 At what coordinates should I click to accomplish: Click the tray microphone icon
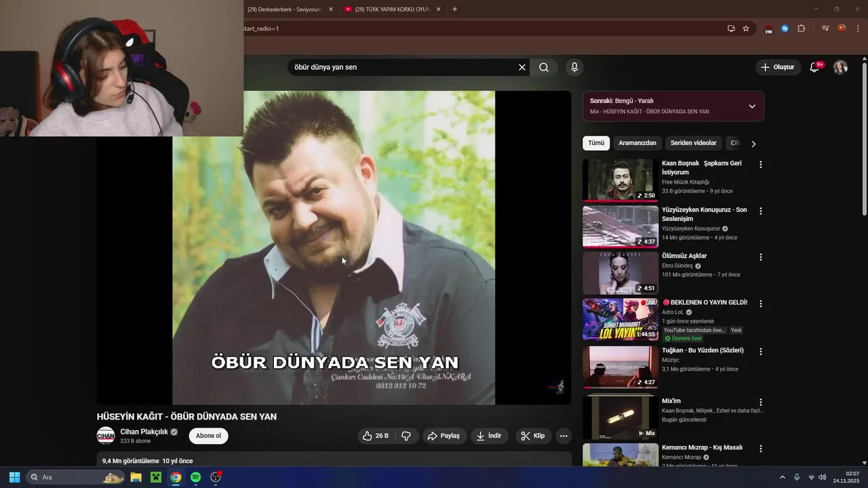pos(797,477)
